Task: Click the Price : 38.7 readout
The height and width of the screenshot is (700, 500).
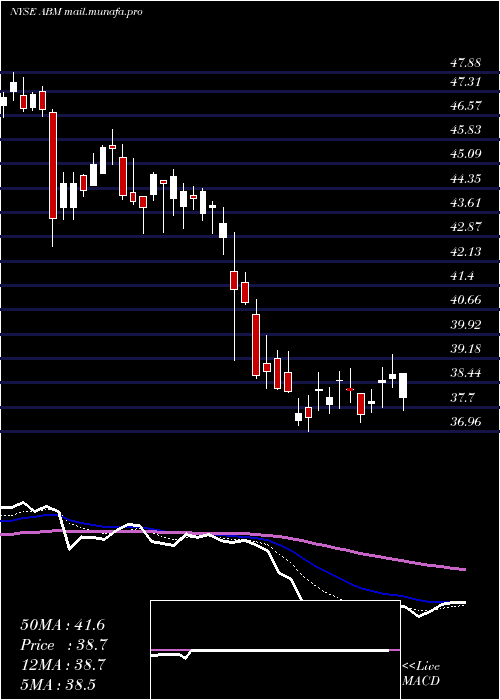Action: click(x=63, y=645)
